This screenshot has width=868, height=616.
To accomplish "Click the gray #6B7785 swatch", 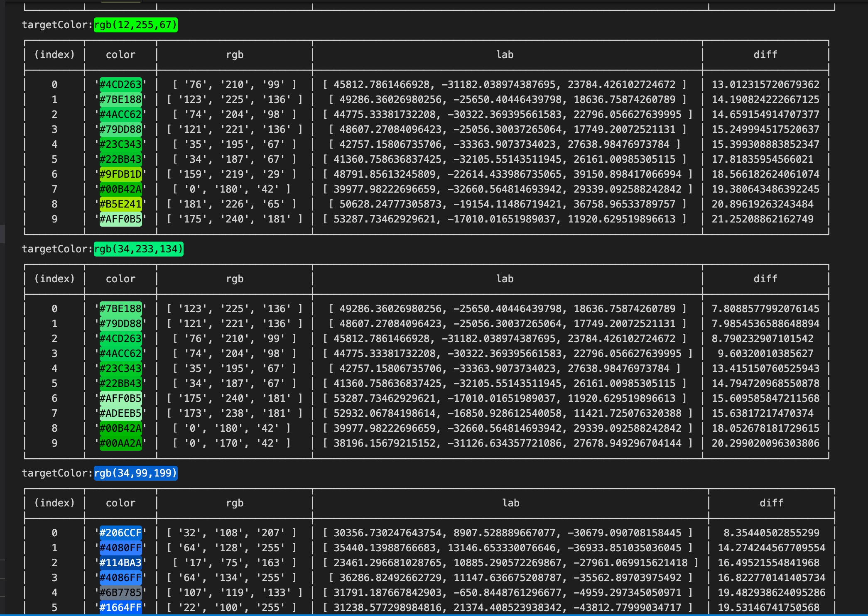I will pos(120,593).
